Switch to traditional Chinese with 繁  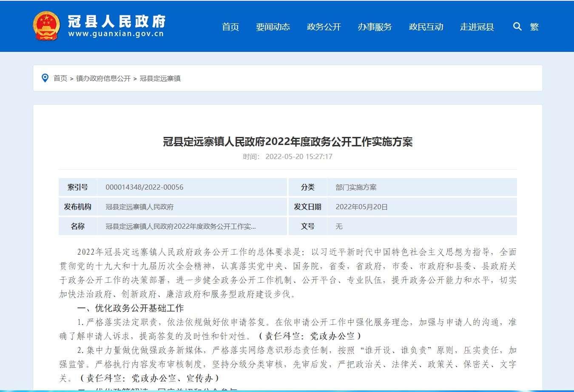point(534,27)
